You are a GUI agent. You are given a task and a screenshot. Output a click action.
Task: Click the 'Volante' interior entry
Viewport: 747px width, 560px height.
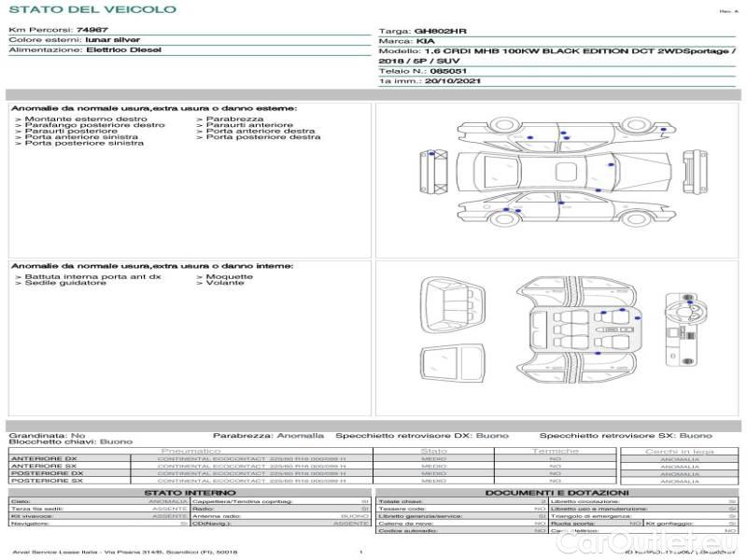coord(225,283)
